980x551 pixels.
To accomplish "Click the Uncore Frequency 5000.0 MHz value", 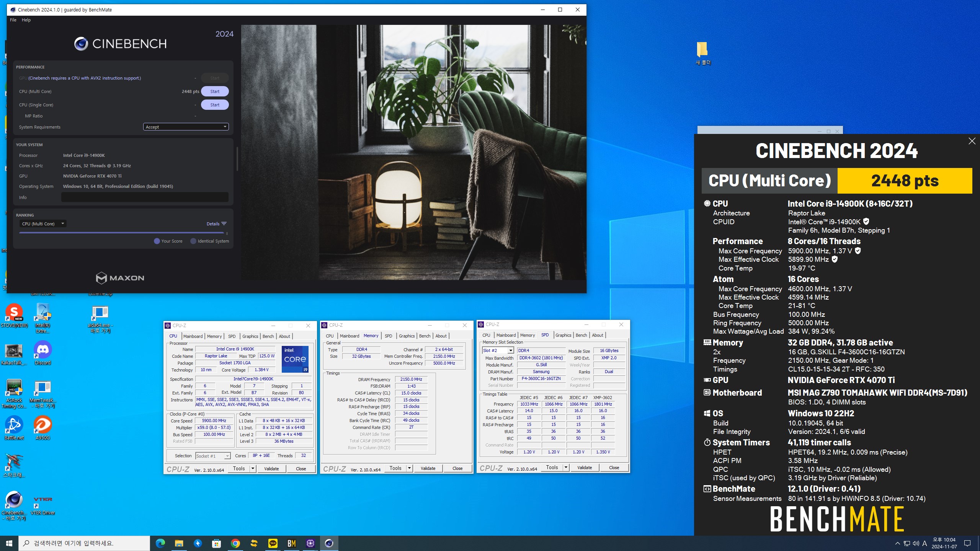I will click(x=444, y=363).
